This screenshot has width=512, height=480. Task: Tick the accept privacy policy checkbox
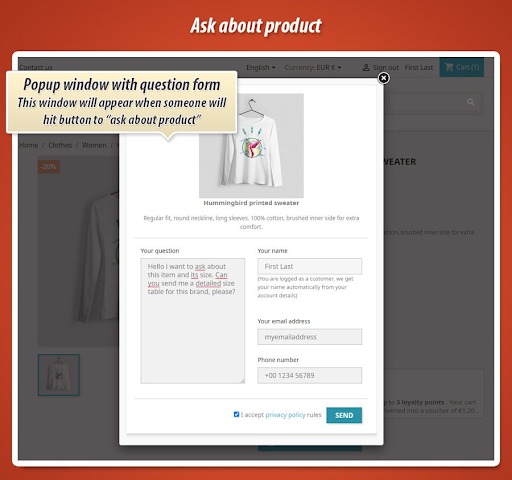point(236,414)
